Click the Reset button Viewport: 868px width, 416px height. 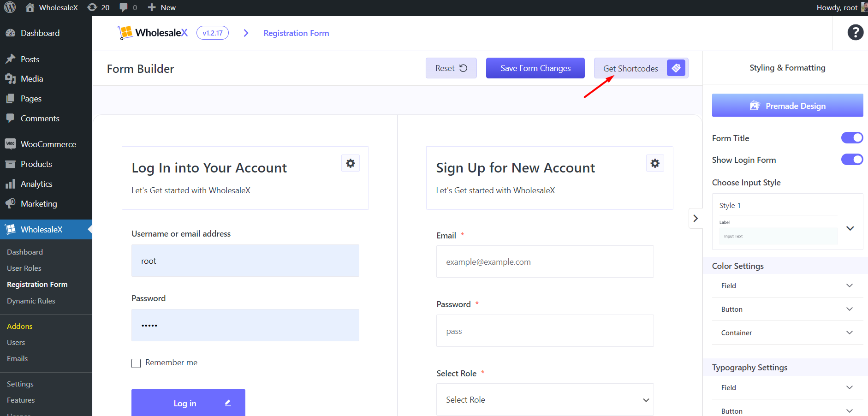pos(451,68)
